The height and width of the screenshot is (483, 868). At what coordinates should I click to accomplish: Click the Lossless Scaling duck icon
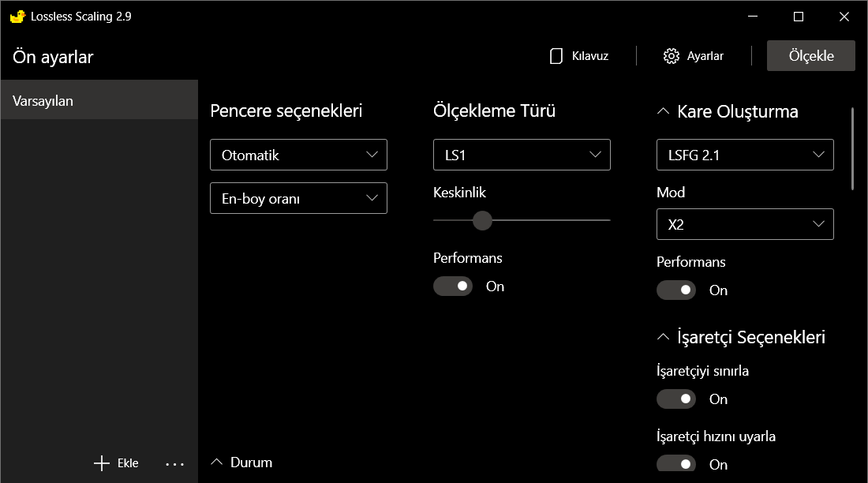pyautogui.click(x=17, y=17)
